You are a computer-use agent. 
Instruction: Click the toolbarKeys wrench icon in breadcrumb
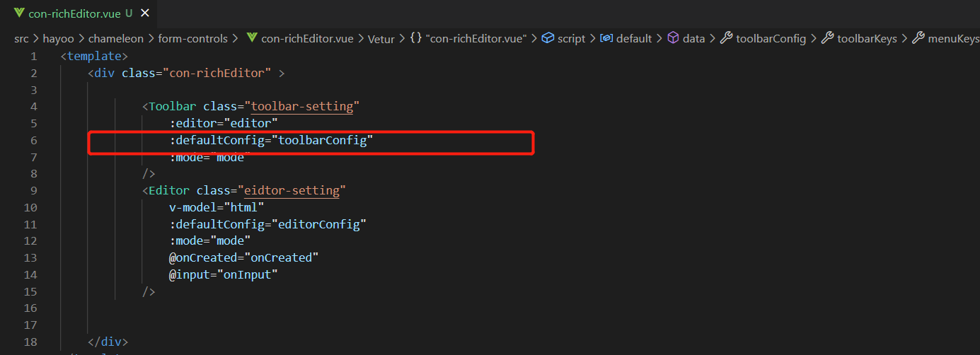coord(827,38)
